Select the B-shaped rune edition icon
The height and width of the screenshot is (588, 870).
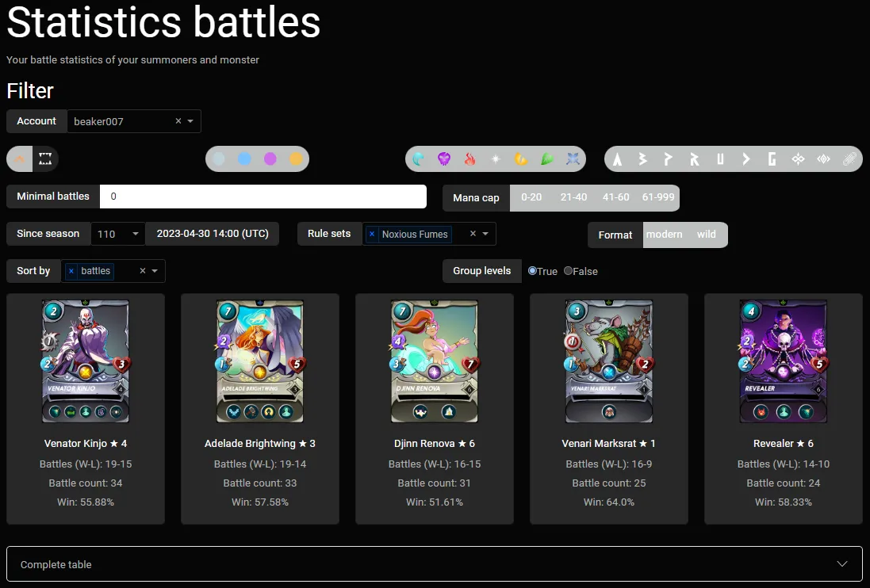(642, 159)
